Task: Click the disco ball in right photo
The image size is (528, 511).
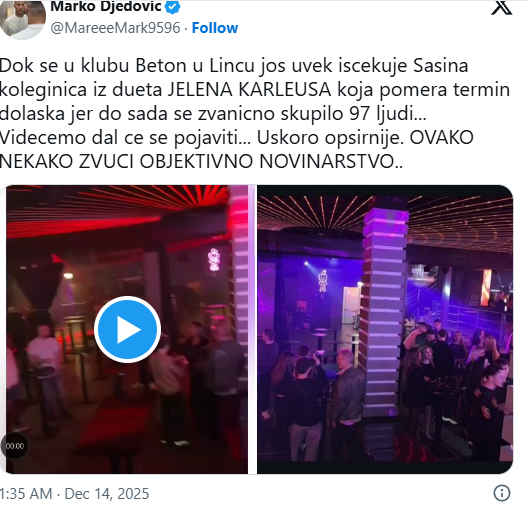Action: [x=421, y=276]
